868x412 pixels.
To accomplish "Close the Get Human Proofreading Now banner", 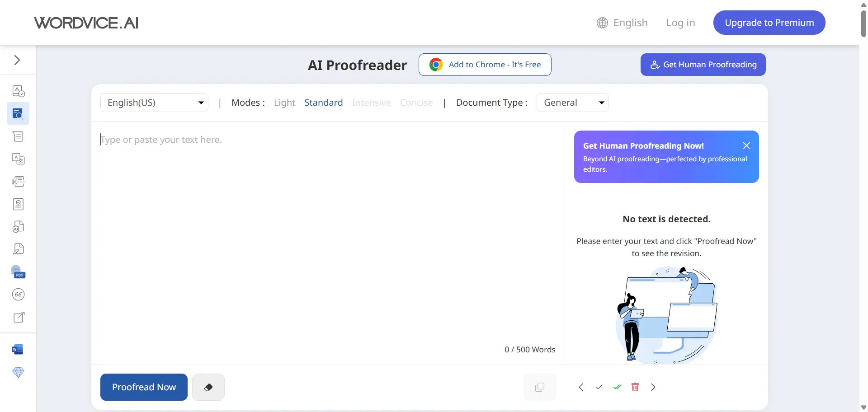I will click(x=747, y=145).
